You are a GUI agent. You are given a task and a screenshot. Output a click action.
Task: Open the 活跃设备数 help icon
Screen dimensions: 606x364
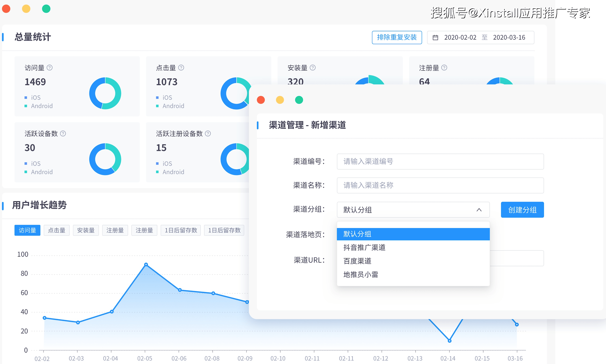63,134
